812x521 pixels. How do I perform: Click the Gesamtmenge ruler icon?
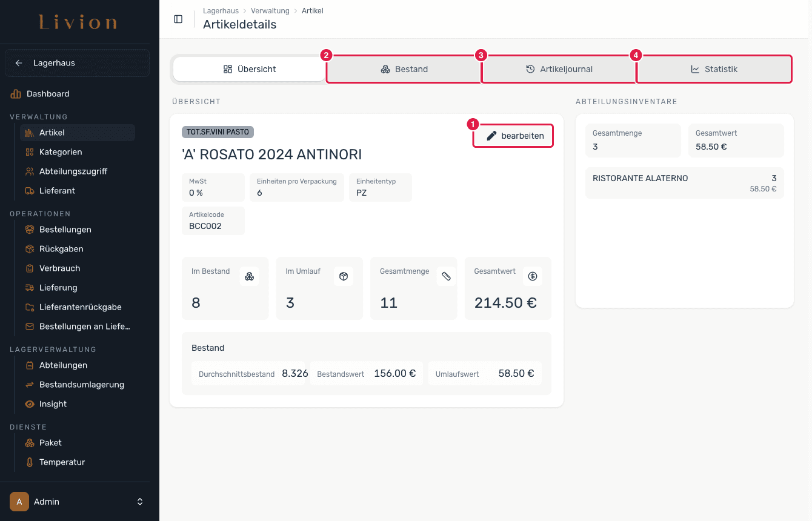point(446,276)
